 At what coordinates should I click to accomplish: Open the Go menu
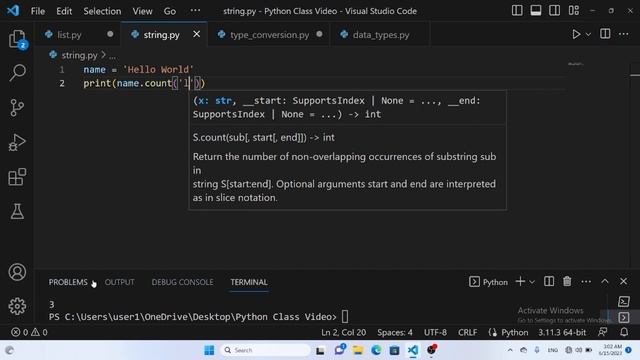pos(169,11)
